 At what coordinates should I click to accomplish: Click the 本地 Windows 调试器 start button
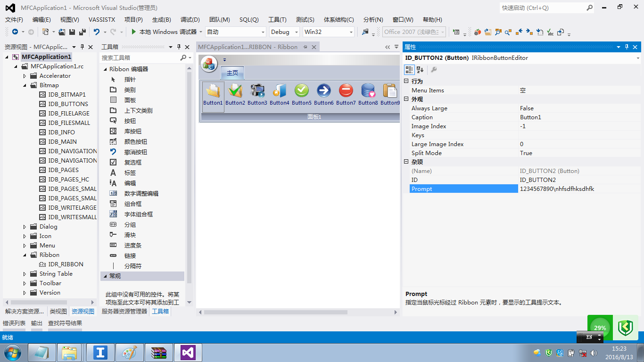point(164,32)
